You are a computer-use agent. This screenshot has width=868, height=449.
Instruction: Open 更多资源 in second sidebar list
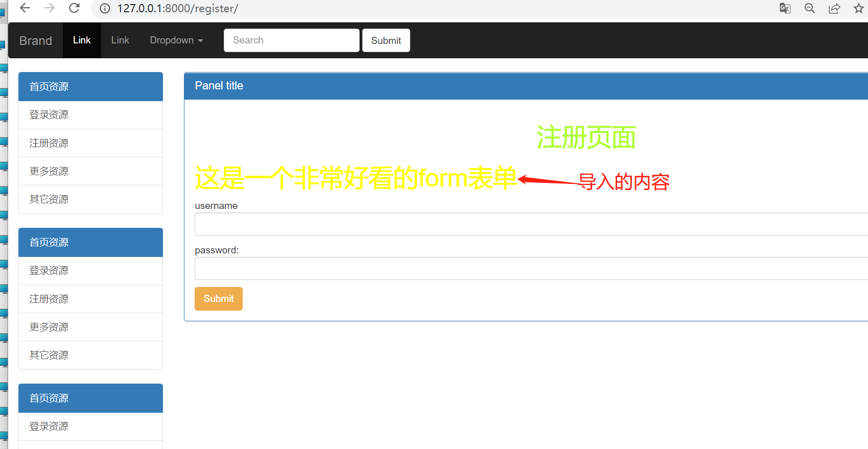tap(90, 327)
